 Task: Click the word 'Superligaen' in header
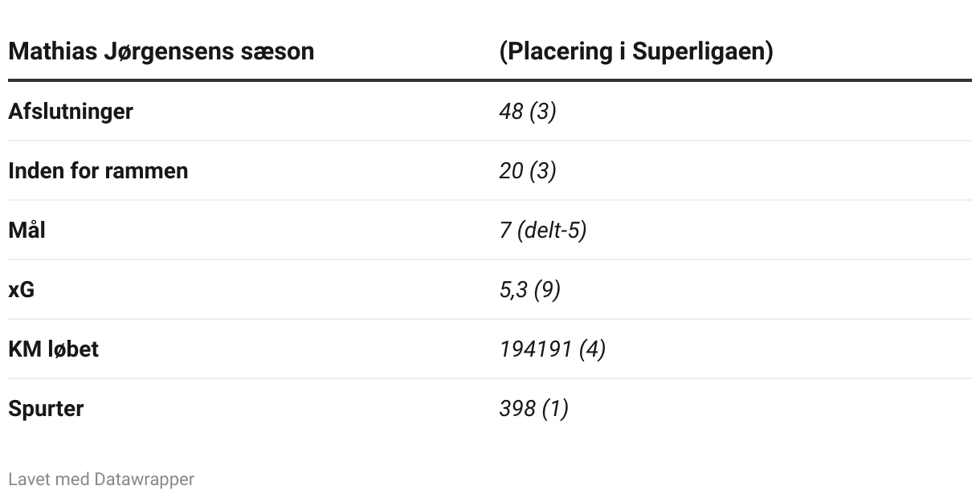point(703,51)
